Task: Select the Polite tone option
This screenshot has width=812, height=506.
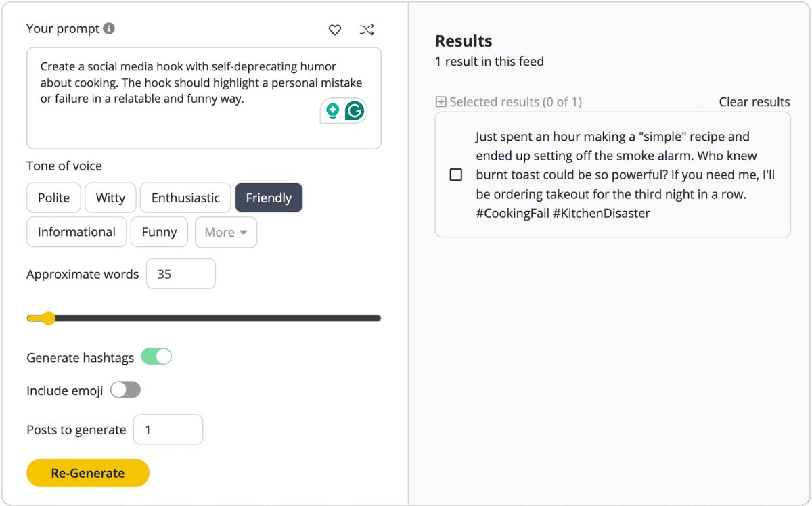Action: click(53, 198)
